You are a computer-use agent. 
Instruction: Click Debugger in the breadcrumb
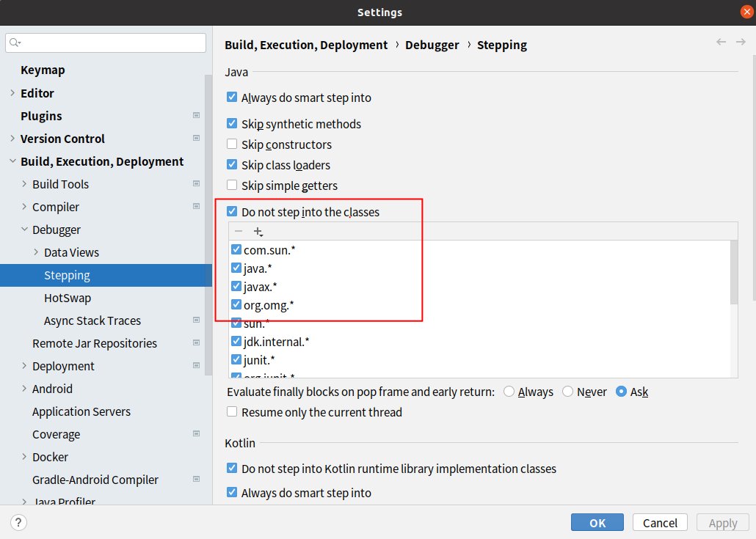(432, 45)
